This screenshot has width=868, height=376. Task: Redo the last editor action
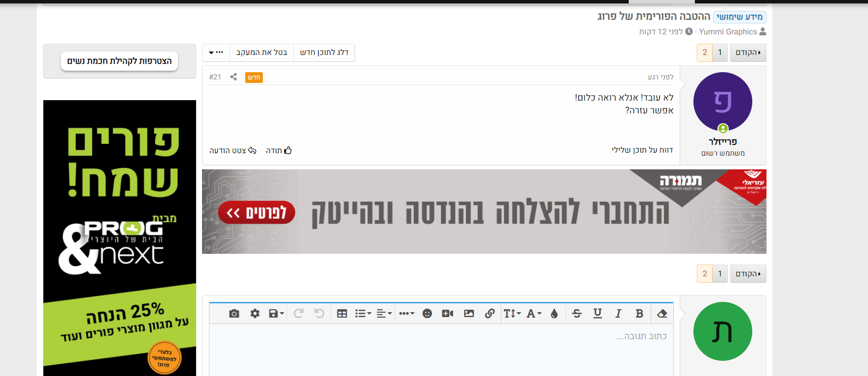pos(299,314)
